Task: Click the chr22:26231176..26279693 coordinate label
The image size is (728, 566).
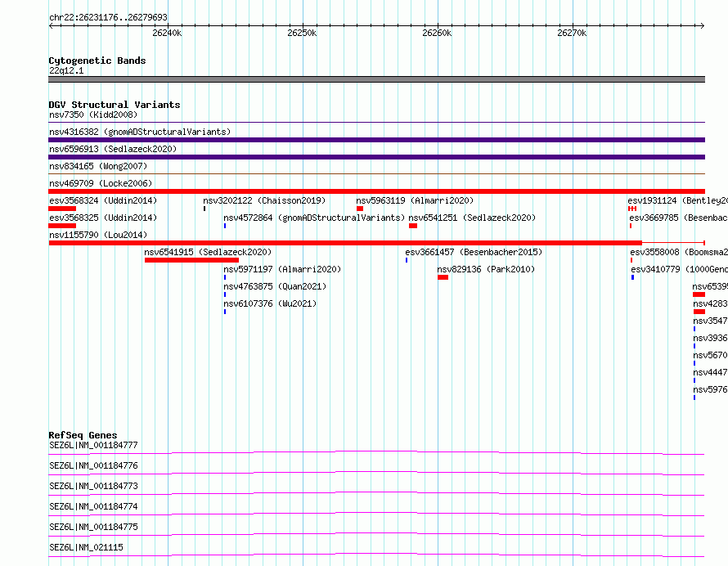Action: pos(108,17)
